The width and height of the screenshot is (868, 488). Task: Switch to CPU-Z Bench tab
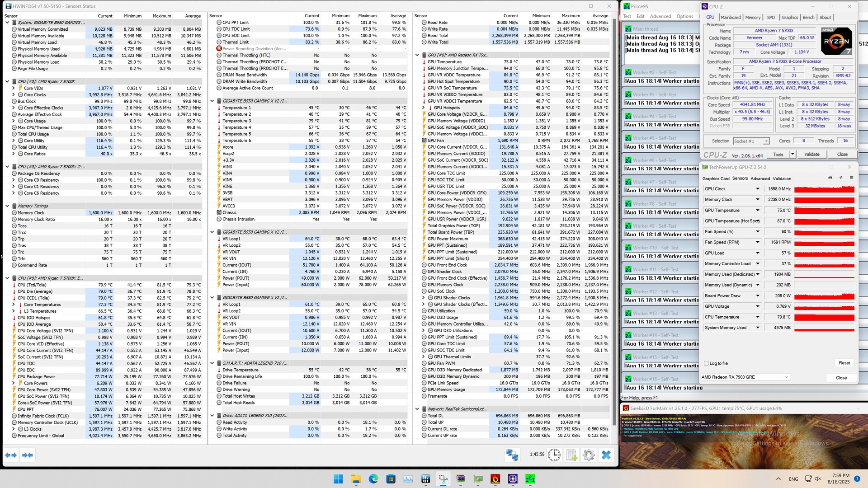tap(808, 18)
